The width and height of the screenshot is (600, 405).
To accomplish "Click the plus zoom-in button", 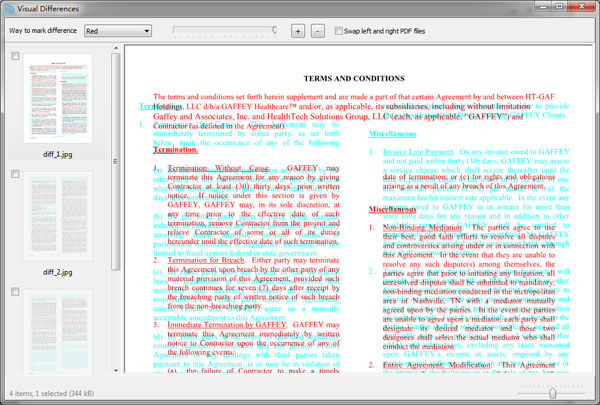I will tap(298, 31).
